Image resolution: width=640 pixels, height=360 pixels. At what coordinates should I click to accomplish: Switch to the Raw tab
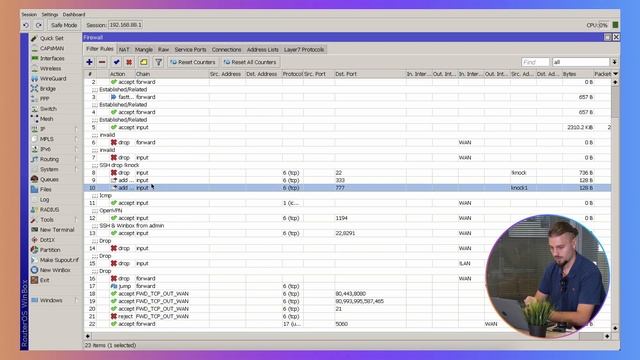[x=163, y=49]
